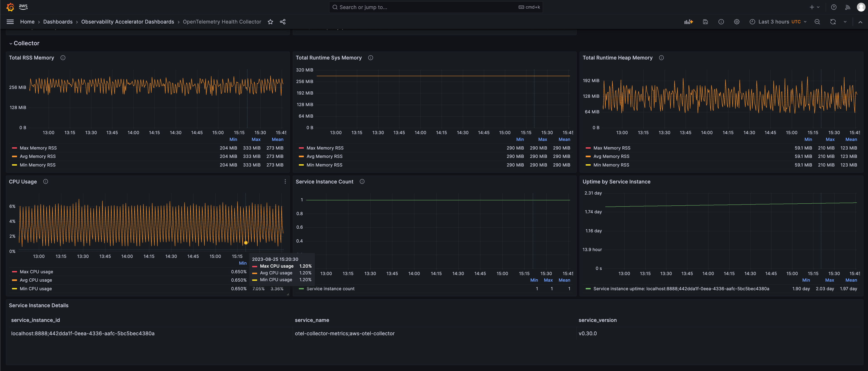
Task: Save the dashboard with the save icon
Action: coord(705,22)
